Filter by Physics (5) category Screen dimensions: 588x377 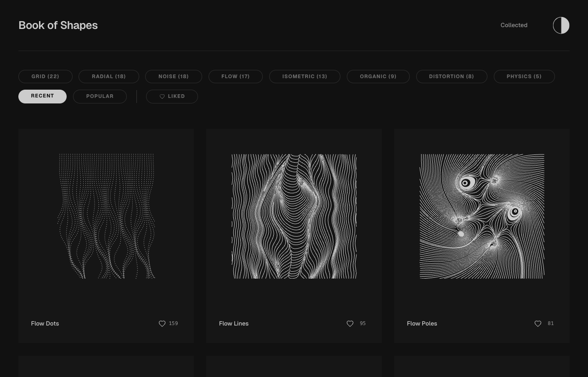pyautogui.click(x=524, y=76)
